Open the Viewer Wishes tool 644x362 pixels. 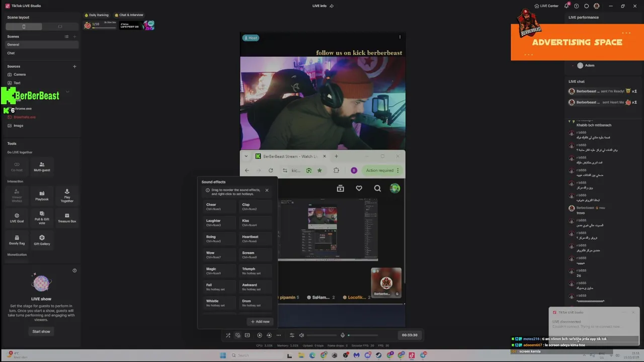click(x=17, y=196)
